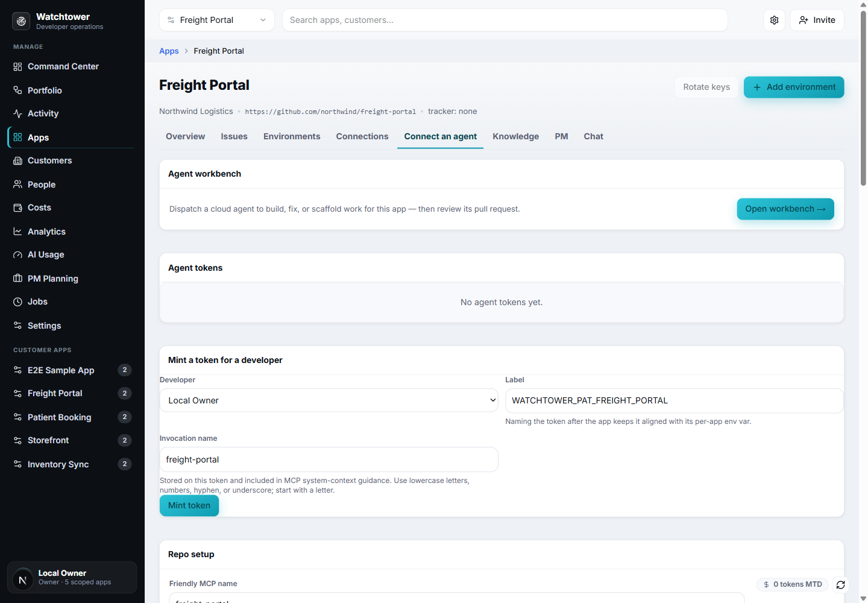Click Open workbench button
868x603 pixels.
click(x=785, y=209)
